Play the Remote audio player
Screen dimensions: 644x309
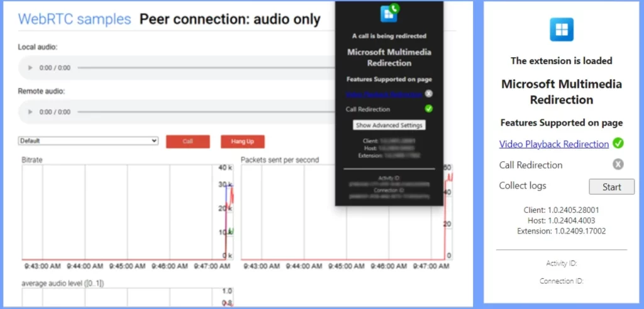tap(30, 112)
